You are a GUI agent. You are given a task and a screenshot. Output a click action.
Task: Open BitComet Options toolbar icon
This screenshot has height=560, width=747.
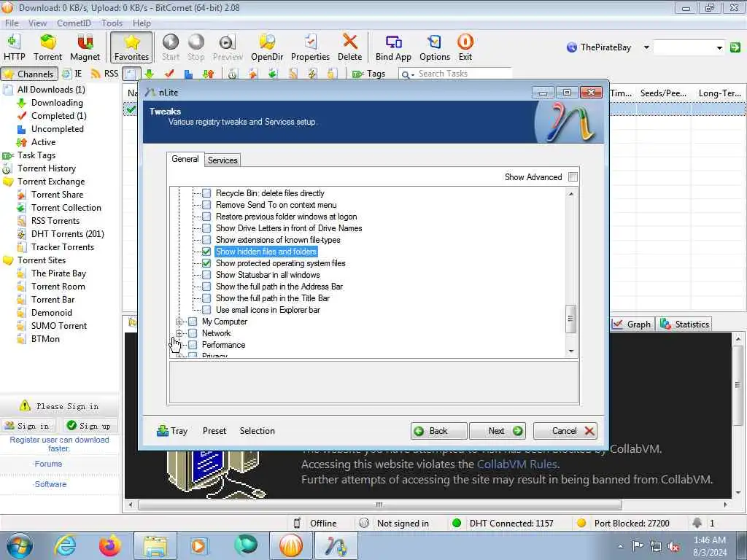pyautogui.click(x=435, y=47)
